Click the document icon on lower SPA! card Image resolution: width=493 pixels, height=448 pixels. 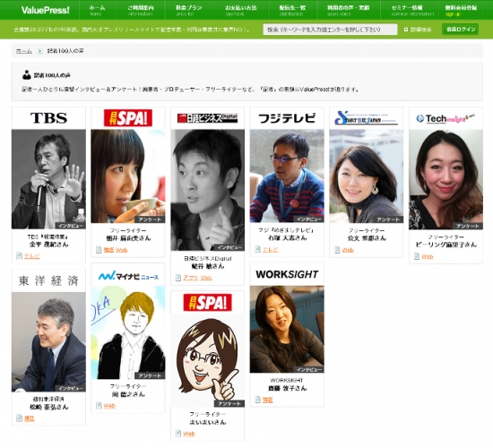[x=178, y=434]
